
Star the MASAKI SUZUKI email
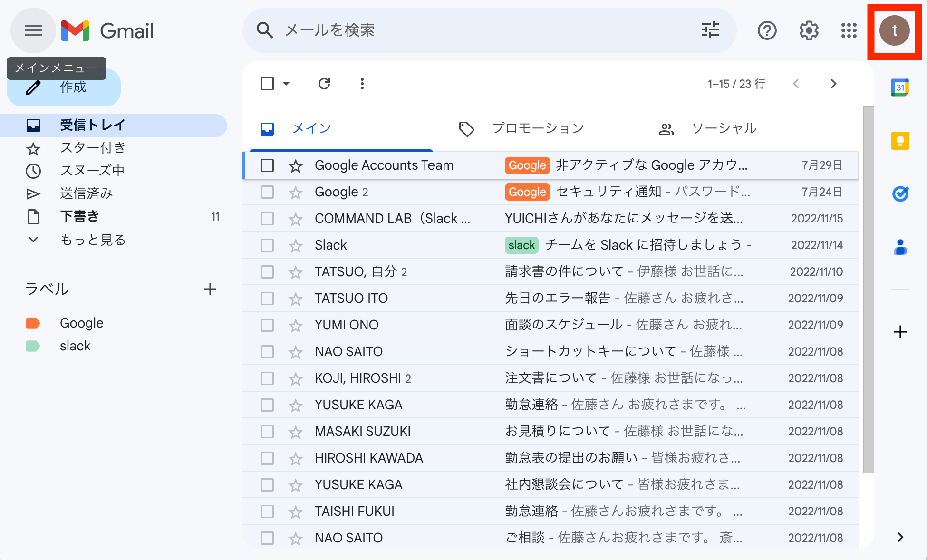point(296,432)
